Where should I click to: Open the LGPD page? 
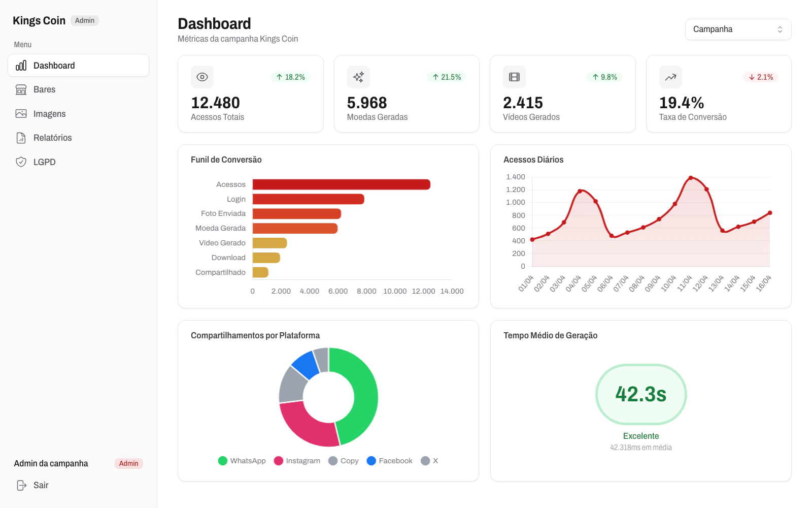(78, 162)
